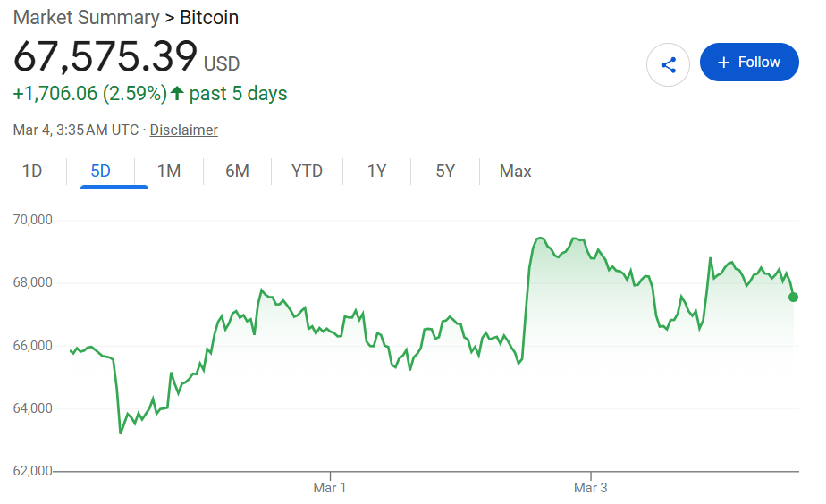Click the share icon button
The width and height of the screenshot is (826, 504).
pos(668,64)
